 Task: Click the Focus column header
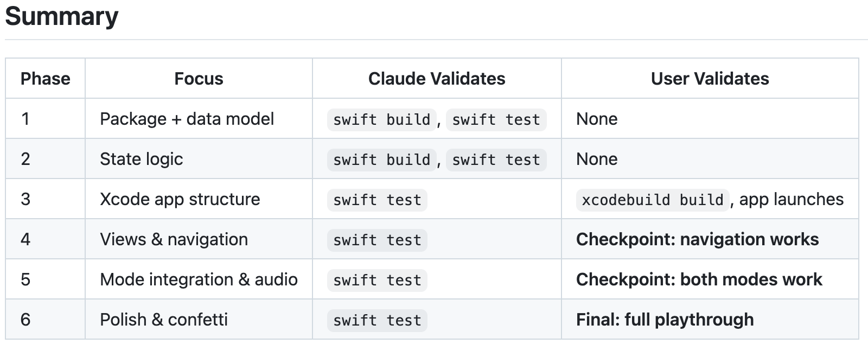pos(199,79)
